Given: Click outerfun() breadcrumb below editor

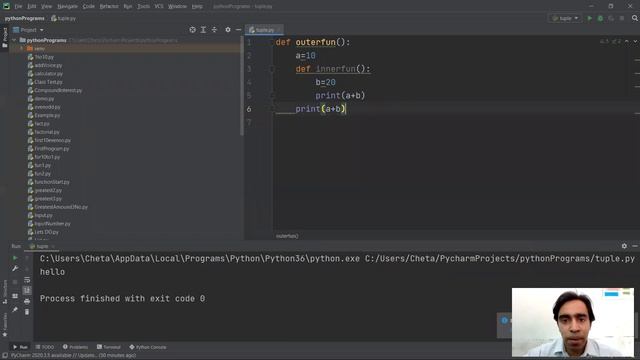Looking at the screenshot, I should [287, 236].
